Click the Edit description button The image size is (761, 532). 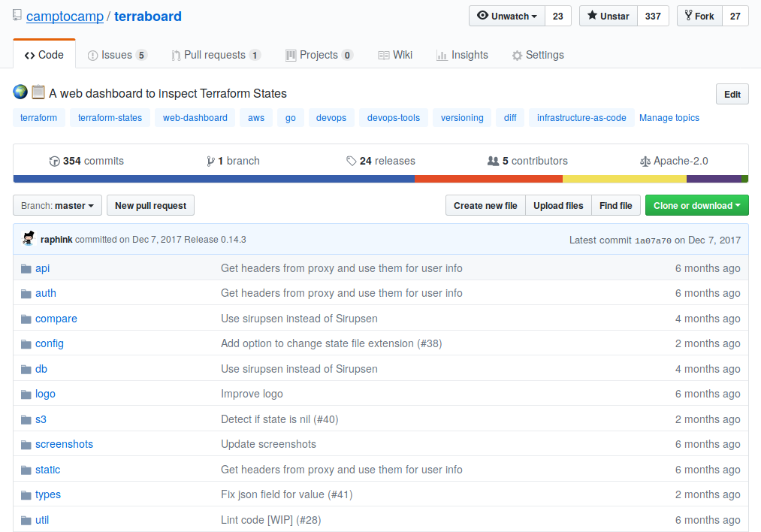732,94
